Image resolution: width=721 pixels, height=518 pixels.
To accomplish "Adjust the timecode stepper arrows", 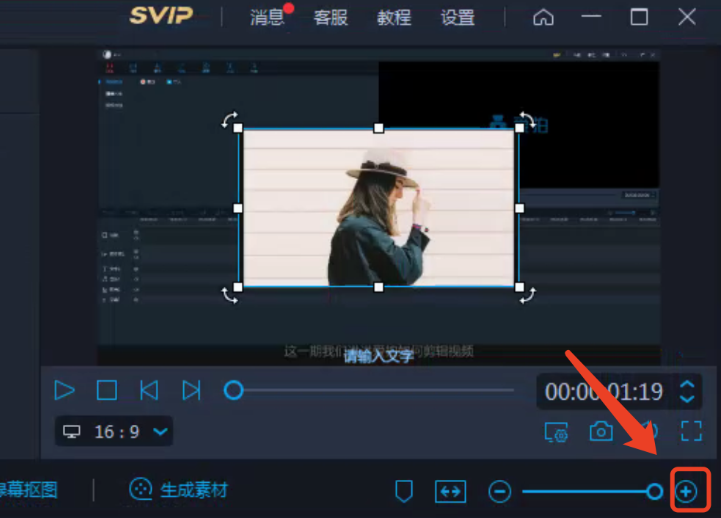I will [687, 390].
